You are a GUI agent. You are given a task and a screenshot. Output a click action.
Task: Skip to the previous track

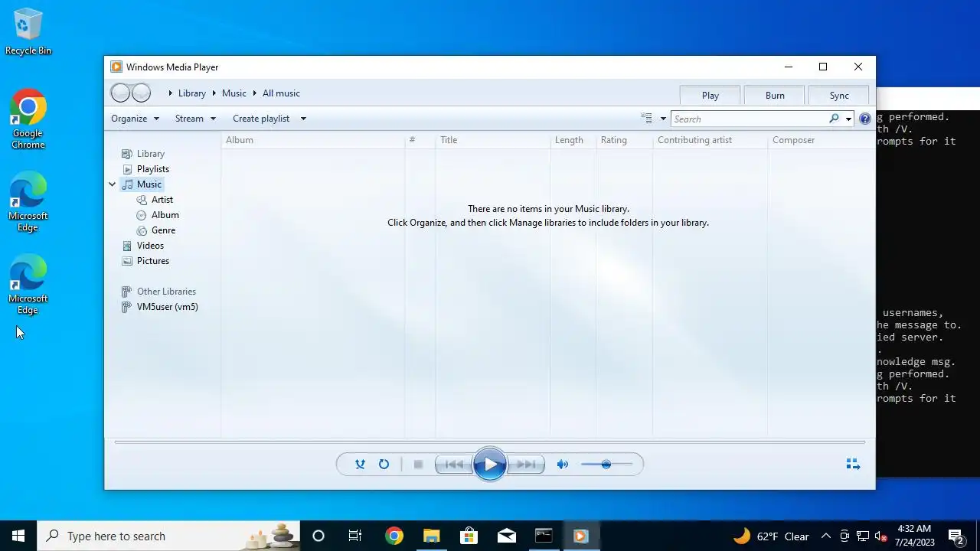454,464
